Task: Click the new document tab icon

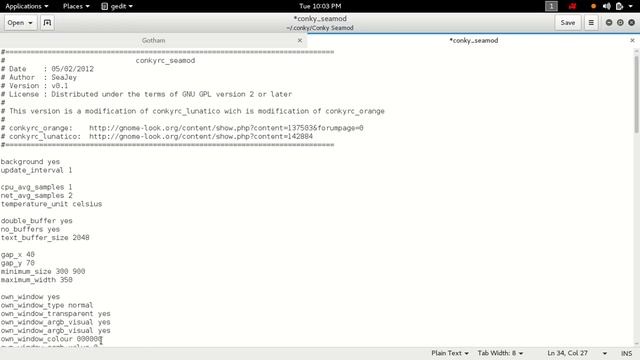Action: (47, 23)
